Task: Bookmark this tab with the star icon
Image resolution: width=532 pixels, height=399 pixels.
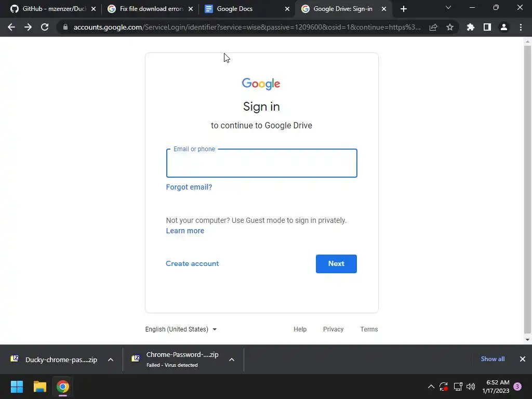Action: click(x=450, y=27)
